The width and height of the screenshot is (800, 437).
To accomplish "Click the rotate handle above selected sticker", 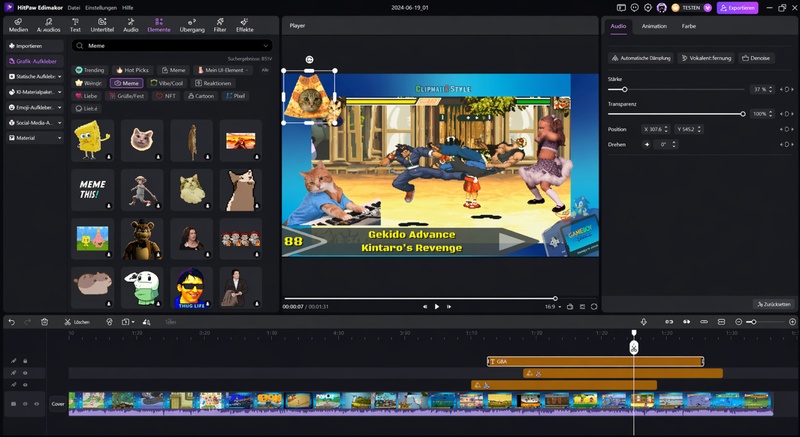I will 309,60.
